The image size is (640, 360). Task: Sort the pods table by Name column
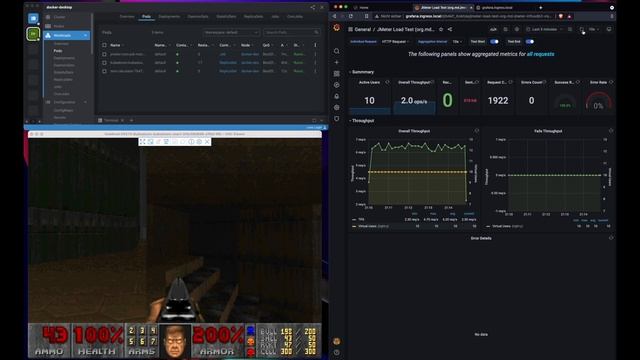coord(116,45)
